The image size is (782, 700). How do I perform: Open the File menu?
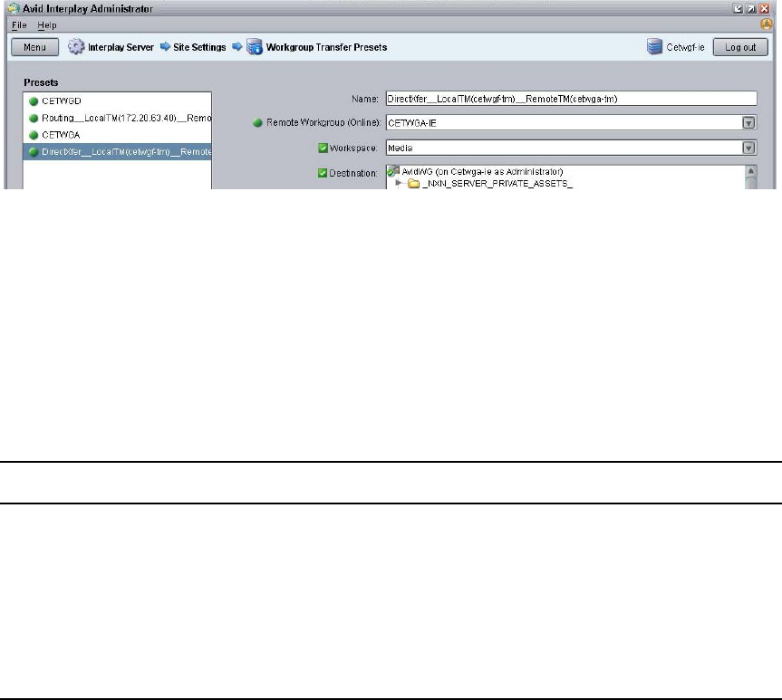(x=19, y=25)
